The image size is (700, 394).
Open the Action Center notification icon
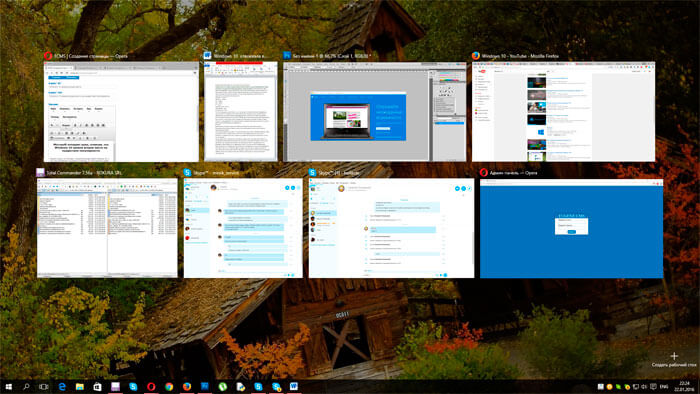653,386
